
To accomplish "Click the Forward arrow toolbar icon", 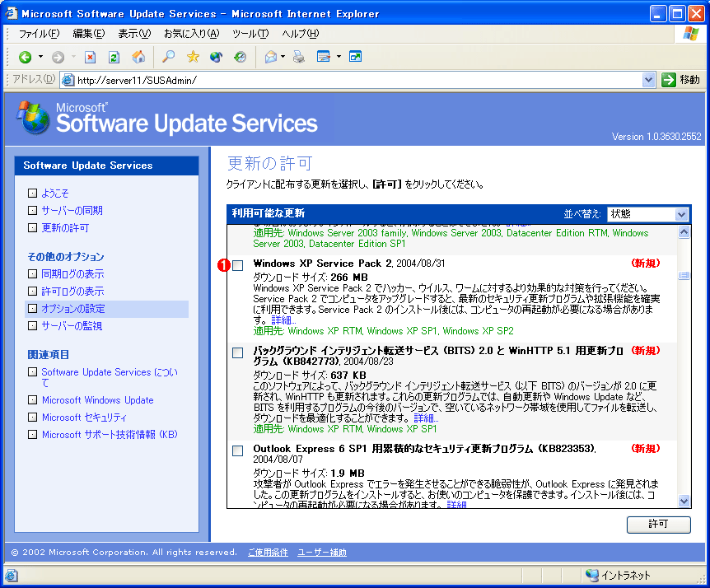I will [58, 57].
